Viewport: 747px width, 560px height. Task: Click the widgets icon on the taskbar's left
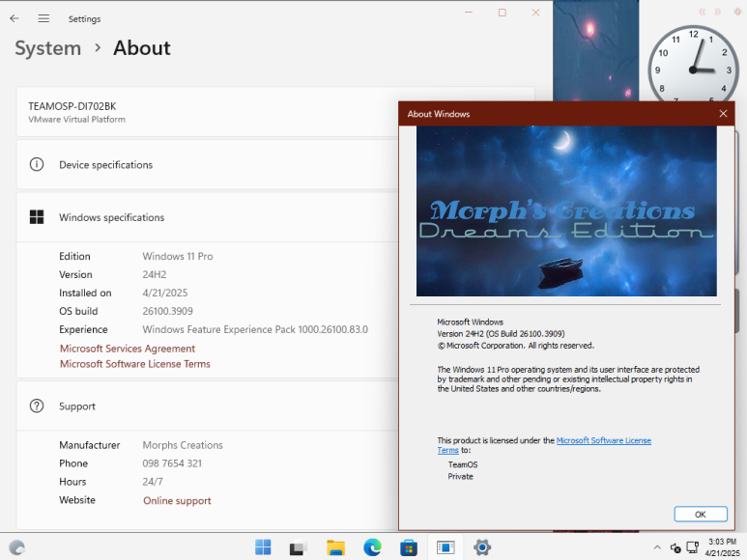point(16,547)
